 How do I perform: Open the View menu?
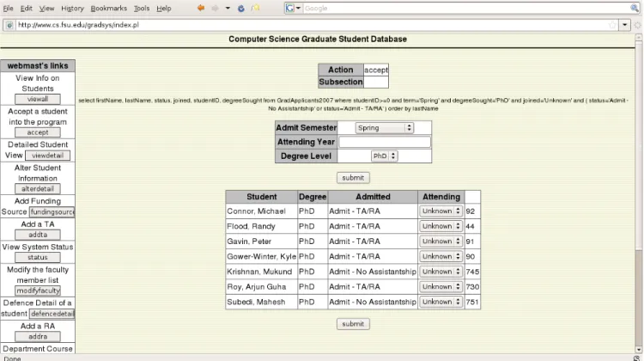(46, 9)
